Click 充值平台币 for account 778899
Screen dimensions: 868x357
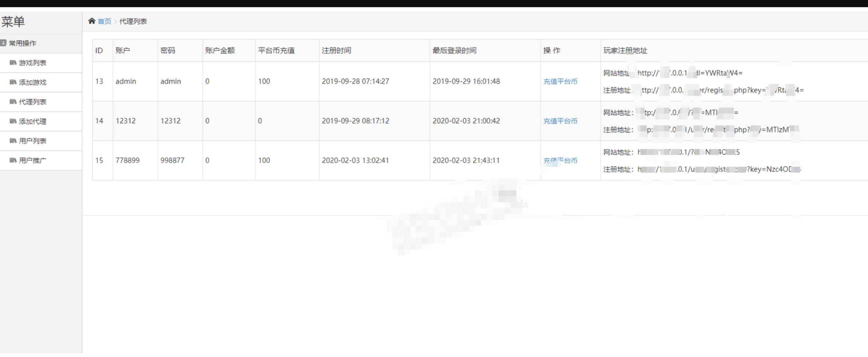tap(560, 161)
